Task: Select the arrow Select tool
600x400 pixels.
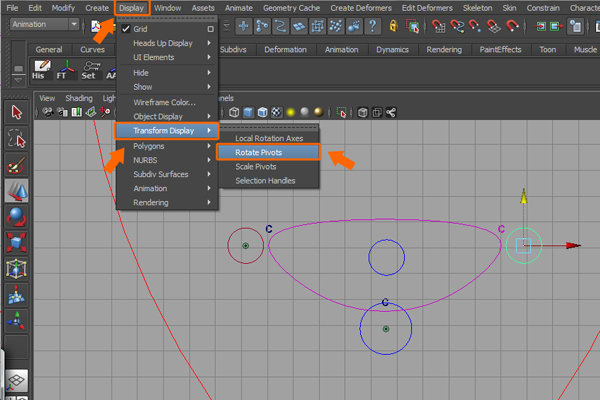Action: click(16, 112)
